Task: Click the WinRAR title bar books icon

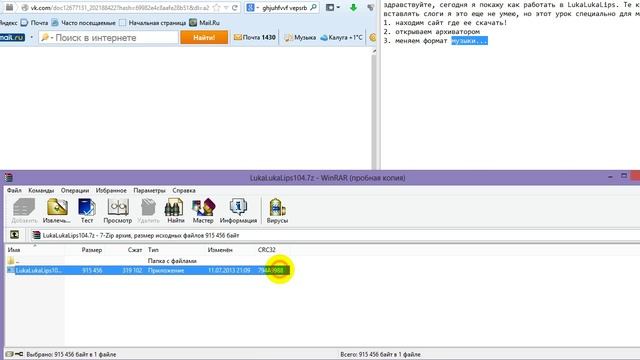Action: (9, 177)
